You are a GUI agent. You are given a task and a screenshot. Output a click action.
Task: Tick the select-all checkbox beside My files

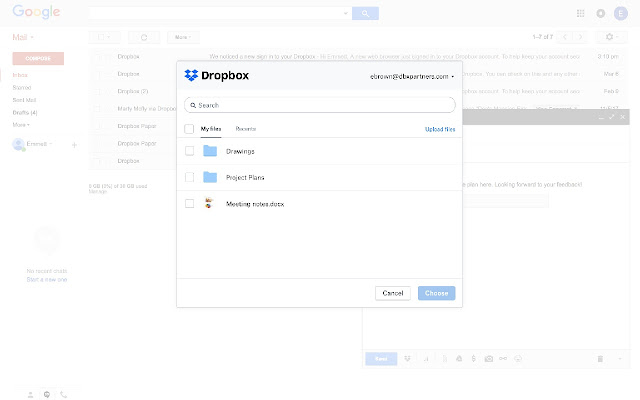[x=189, y=129]
